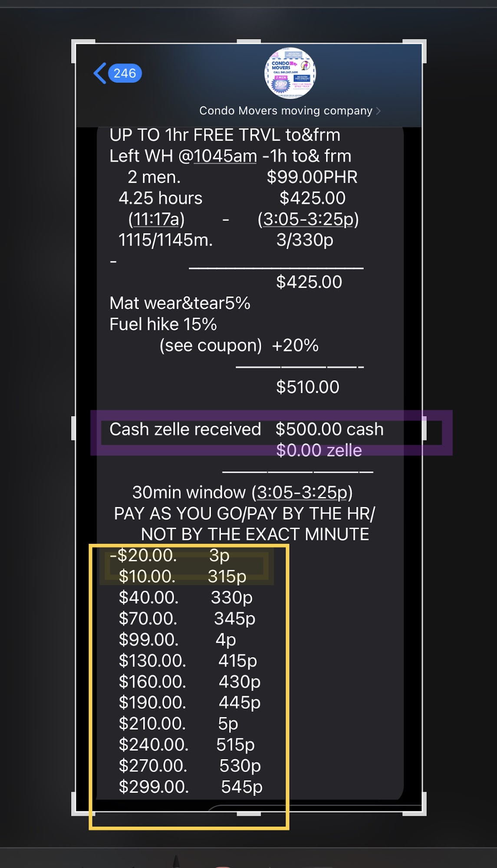Viewport: 497px width, 868px height.
Task: Tap the underlined 1045am time link
Action: coord(225,156)
